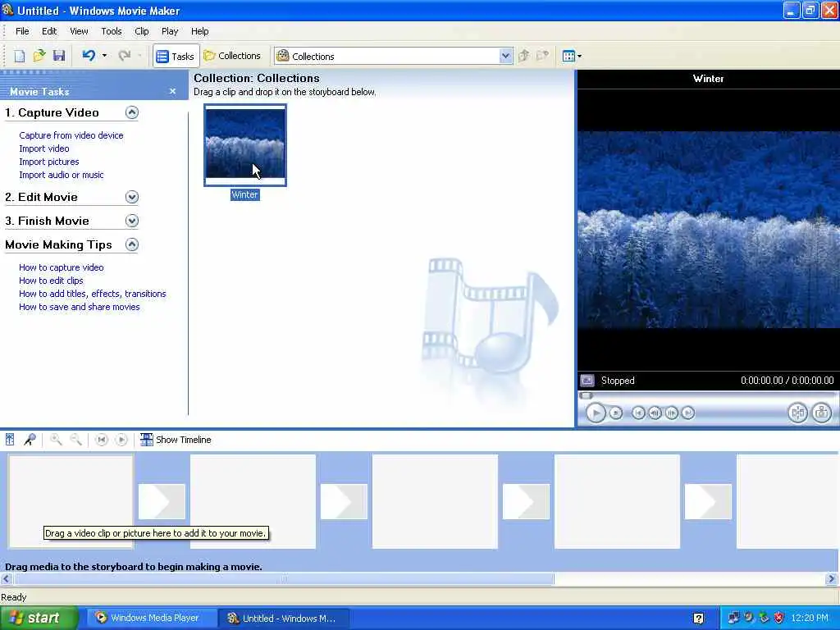Collapse the Capture Video section
Viewport: 840px width, 630px height.
coord(132,112)
